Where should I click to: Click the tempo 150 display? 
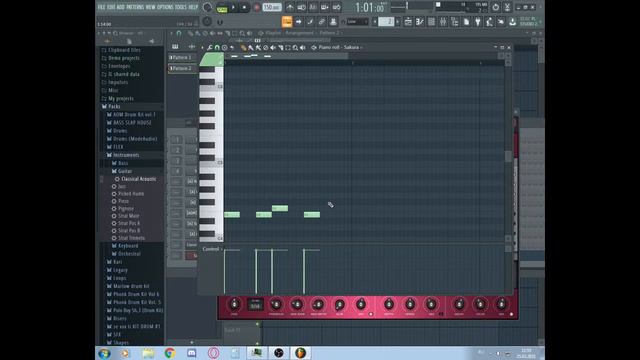[272, 7]
